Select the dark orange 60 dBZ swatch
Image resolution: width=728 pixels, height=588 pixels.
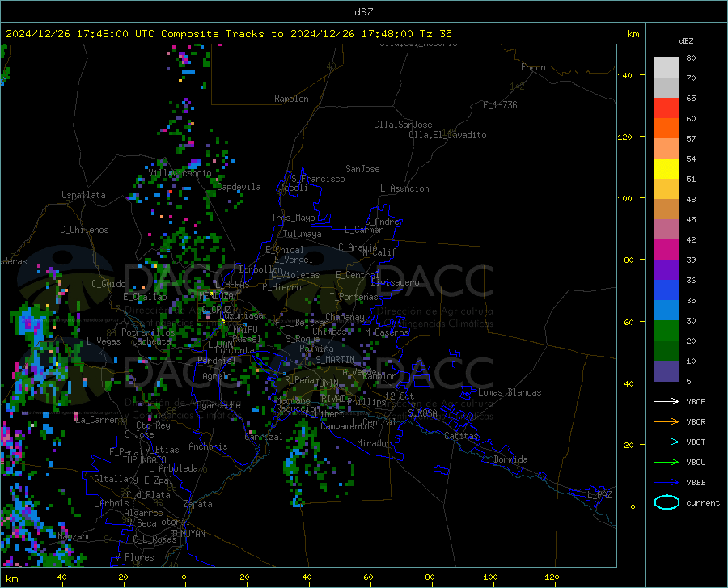(667, 129)
